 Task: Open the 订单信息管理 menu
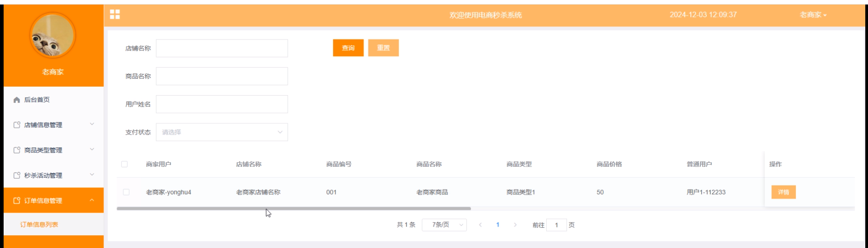[x=53, y=200]
